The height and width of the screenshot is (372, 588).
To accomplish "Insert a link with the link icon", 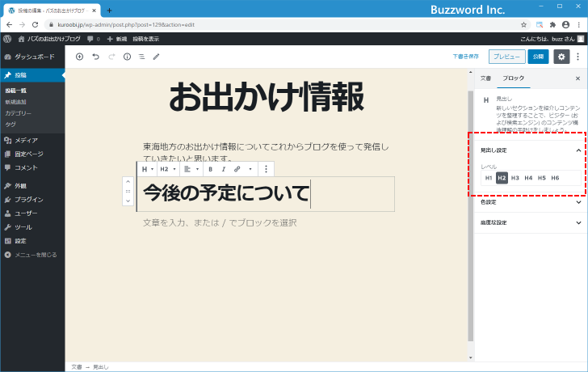I will (x=237, y=169).
